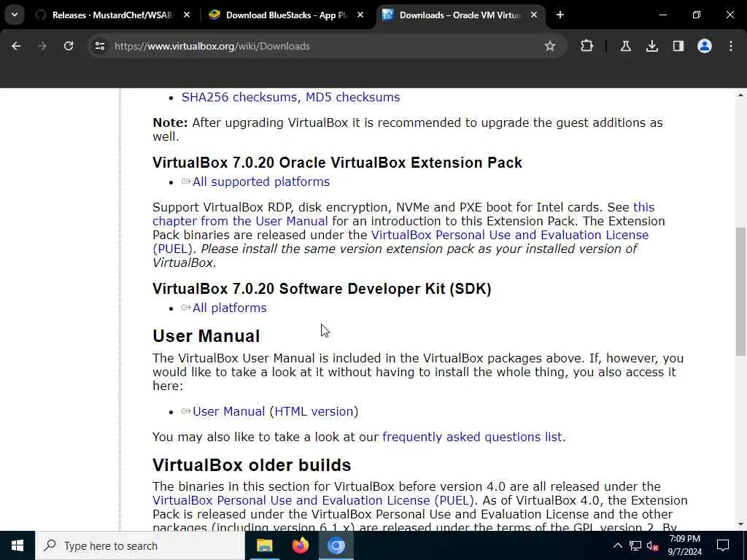Open the User Manual link
The image size is (747, 560).
[x=228, y=411]
